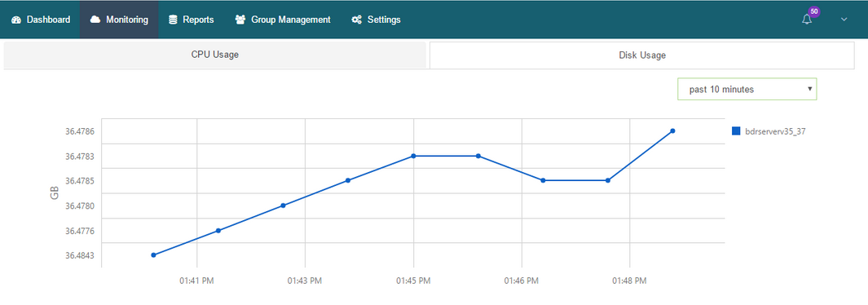Click the Dashboard gauge icon
The image size is (868, 305).
pyautogui.click(x=15, y=20)
